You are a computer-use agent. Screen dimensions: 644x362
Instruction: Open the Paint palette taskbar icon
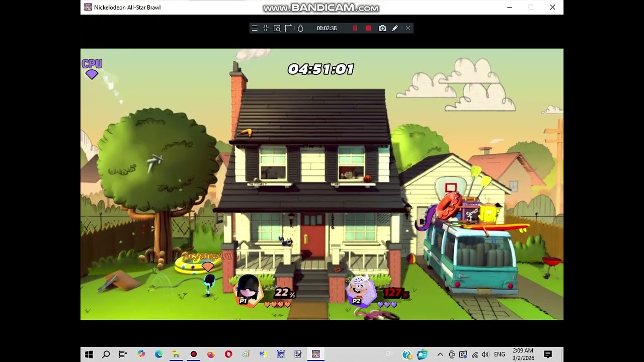click(246, 354)
